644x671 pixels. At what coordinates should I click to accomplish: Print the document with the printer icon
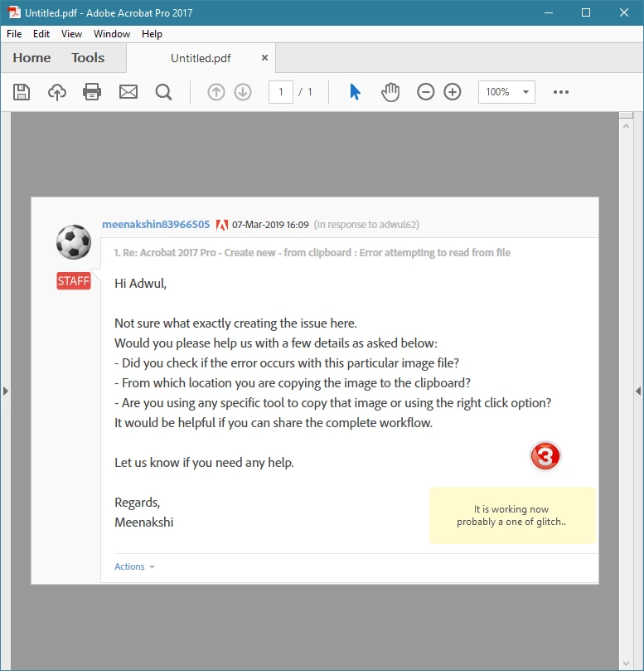92,92
